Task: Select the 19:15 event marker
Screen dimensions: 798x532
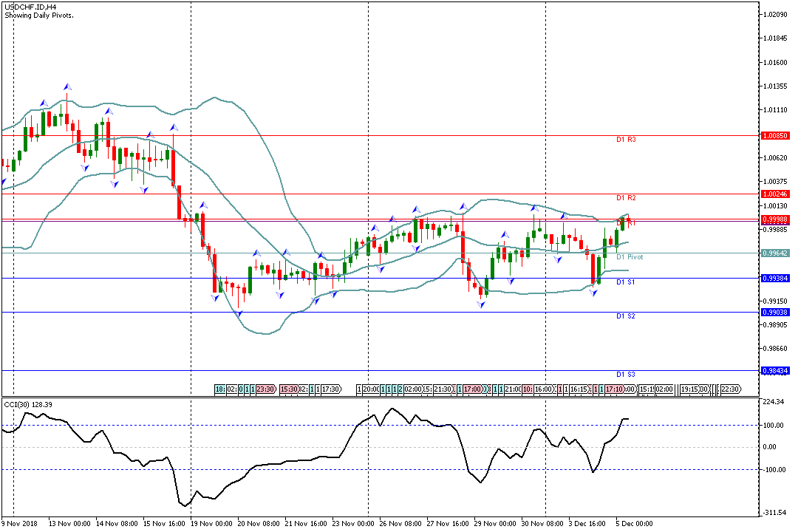Action: point(689,389)
